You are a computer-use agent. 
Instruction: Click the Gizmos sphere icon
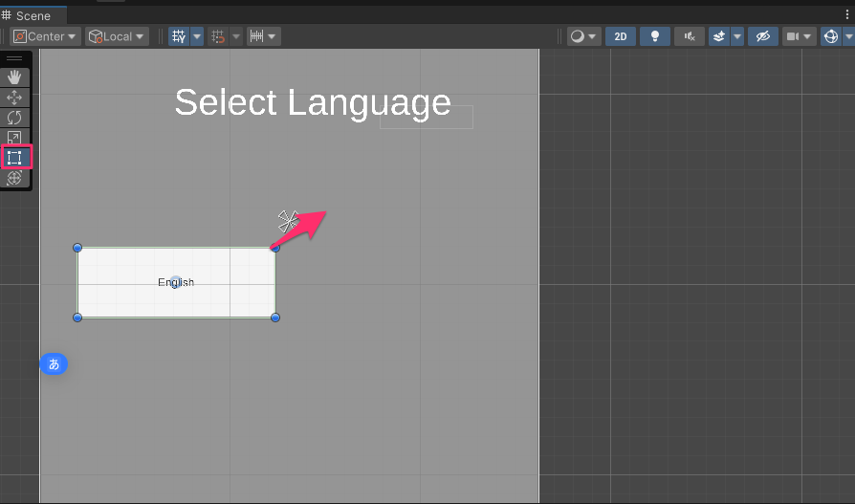[830, 36]
